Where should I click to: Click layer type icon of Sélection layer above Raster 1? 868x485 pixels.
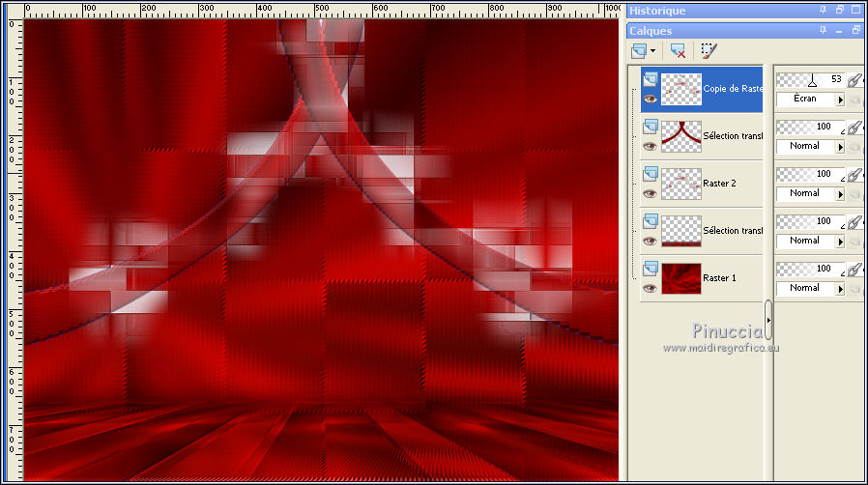650,221
